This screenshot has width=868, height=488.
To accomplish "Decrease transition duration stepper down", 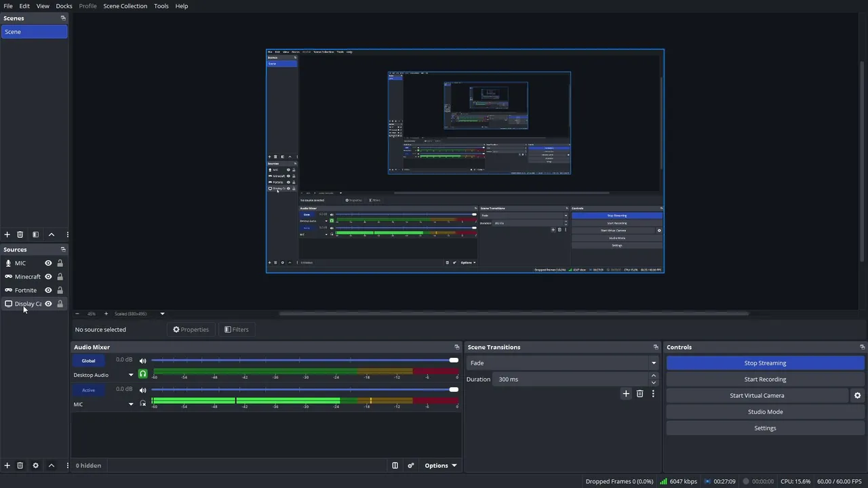I will 654,383.
